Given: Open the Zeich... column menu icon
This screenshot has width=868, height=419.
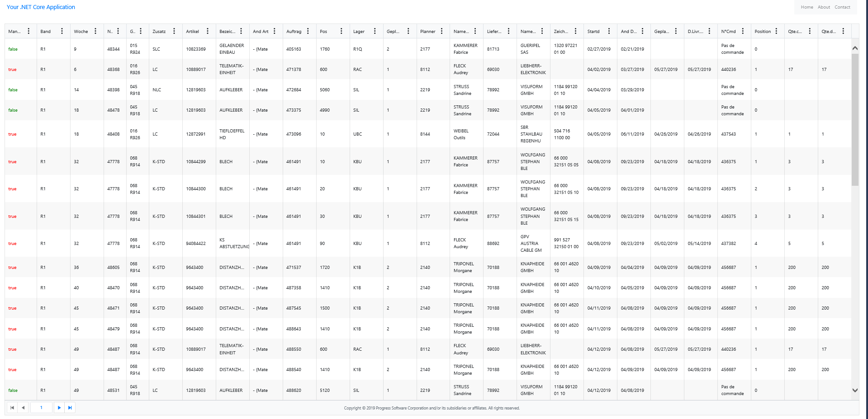Looking at the screenshot, I should tap(576, 31).
